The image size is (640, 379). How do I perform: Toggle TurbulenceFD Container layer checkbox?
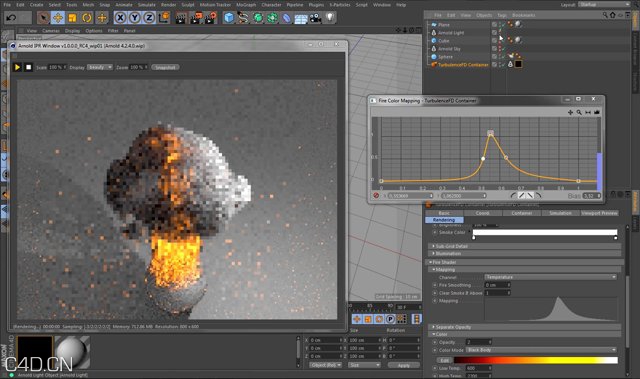click(494, 64)
